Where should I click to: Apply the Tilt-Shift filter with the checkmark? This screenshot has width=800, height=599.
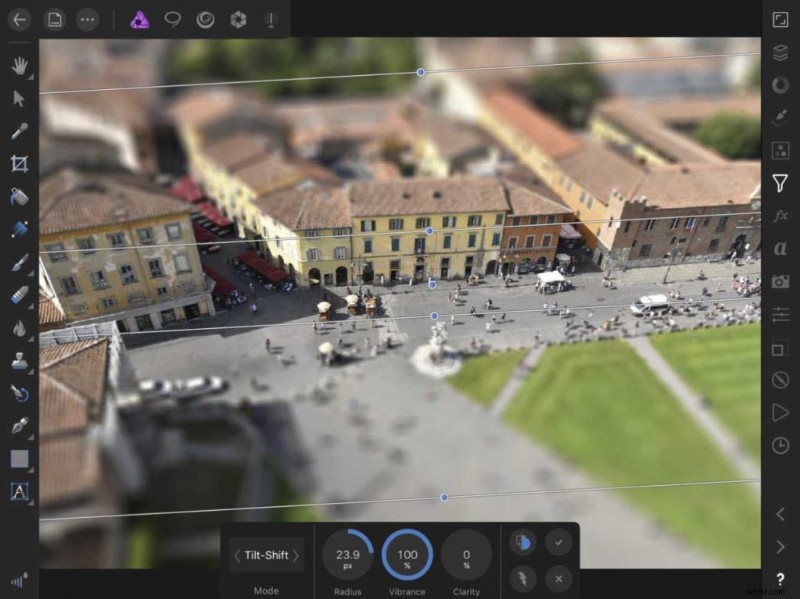point(559,543)
